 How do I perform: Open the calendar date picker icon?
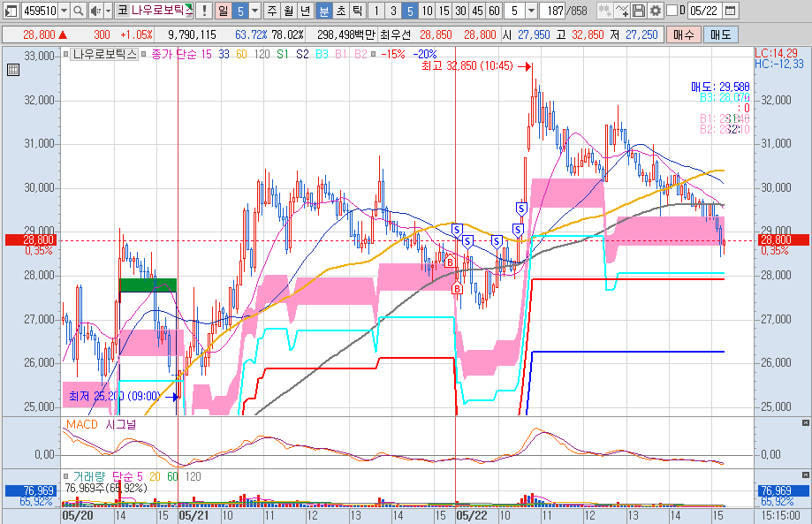[x=730, y=11]
